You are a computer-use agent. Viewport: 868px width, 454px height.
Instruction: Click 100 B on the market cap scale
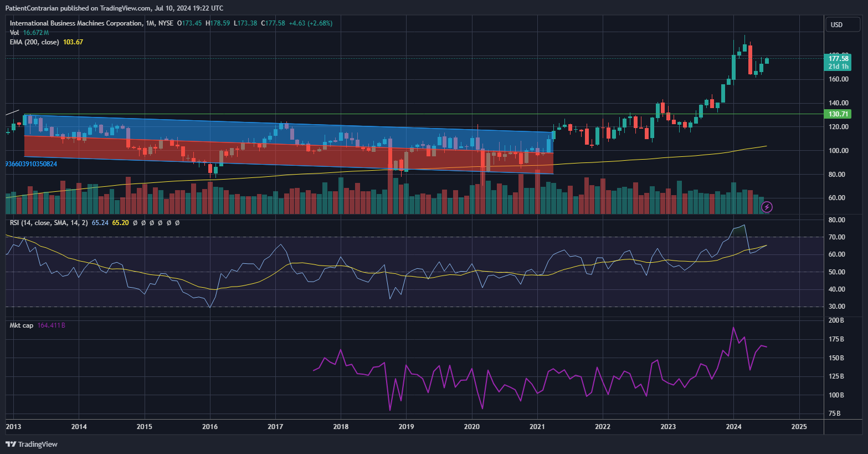[836, 395]
